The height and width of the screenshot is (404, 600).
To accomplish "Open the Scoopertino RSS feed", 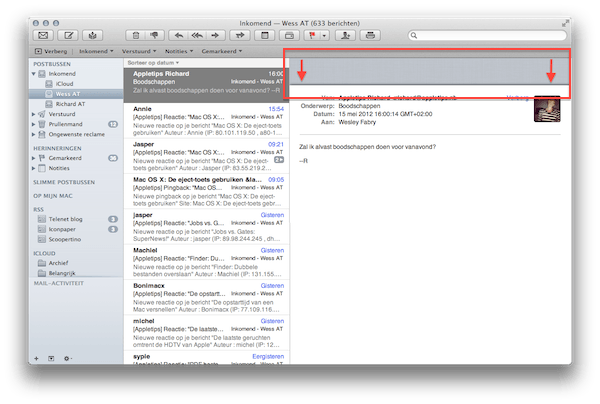I will (x=76, y=239).
